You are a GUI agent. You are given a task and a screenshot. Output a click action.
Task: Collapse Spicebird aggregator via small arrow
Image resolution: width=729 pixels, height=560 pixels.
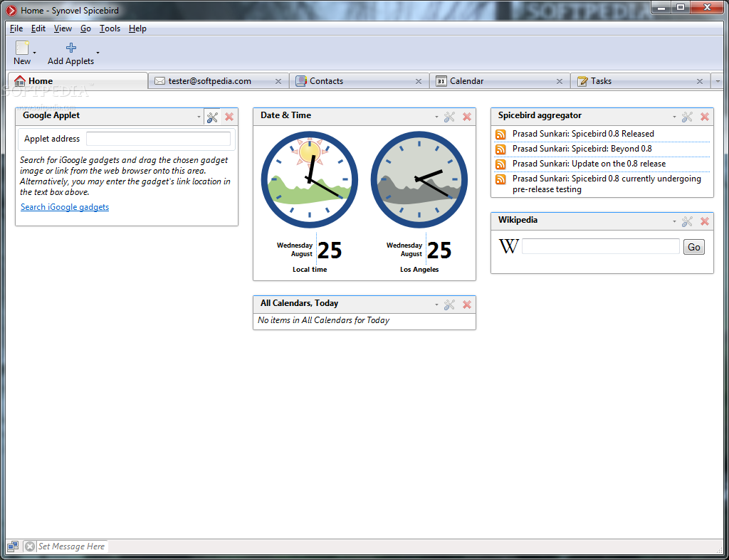(x=675, y=117)
